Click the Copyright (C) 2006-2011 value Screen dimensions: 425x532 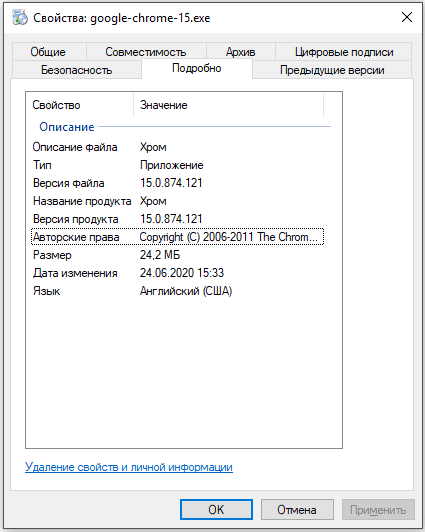tap(229, 237)
